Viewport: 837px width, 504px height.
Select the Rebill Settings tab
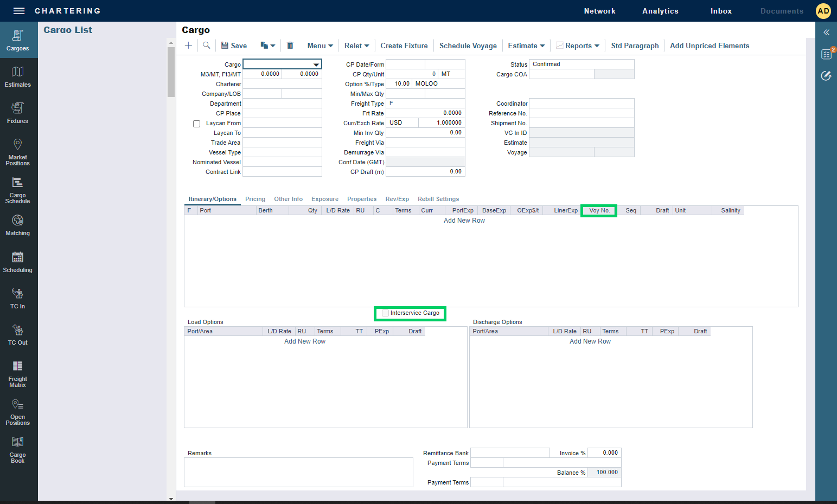point(438,199)
